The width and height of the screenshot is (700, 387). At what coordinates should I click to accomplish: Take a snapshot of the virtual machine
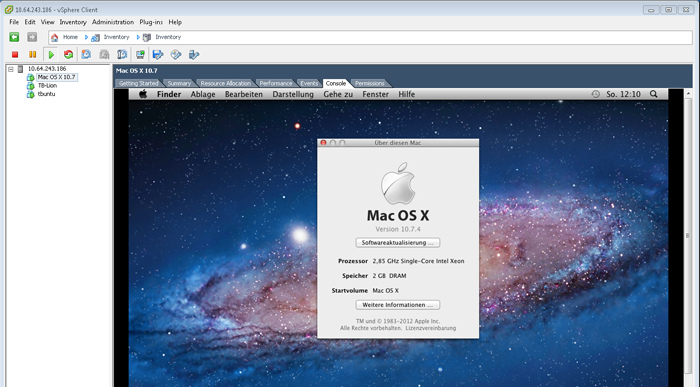(x=86, y=54)
